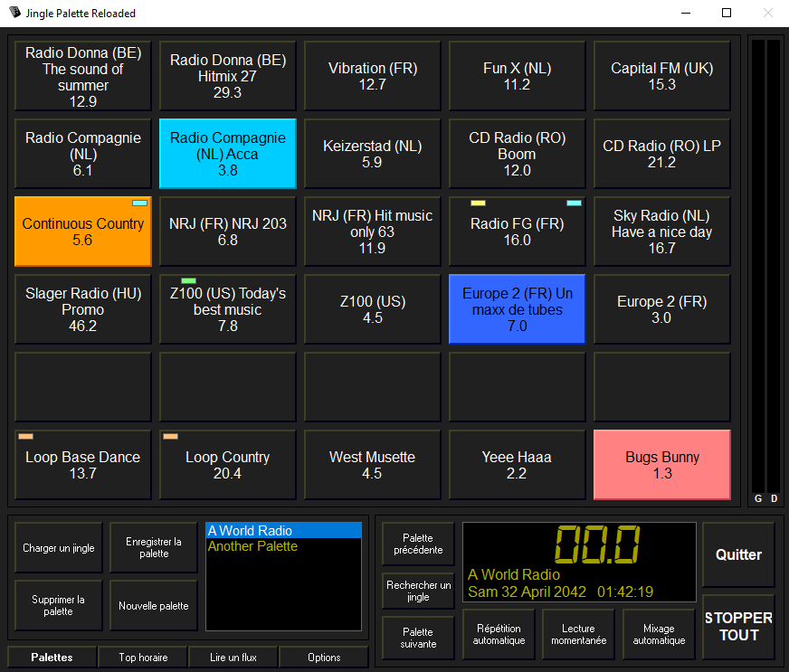Select Another Palette in the list

284,546
